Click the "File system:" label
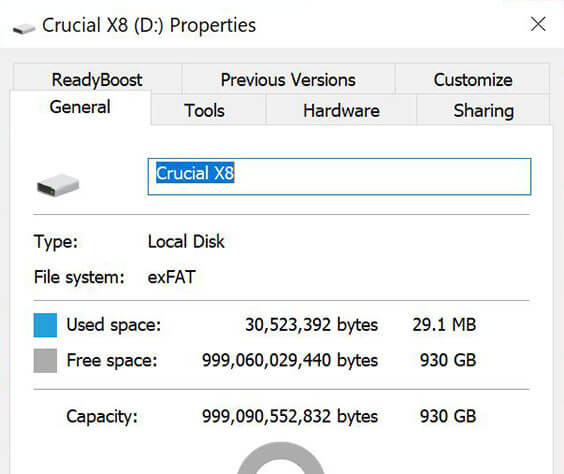This screenshot has width=564, height=474. [79, 277]
